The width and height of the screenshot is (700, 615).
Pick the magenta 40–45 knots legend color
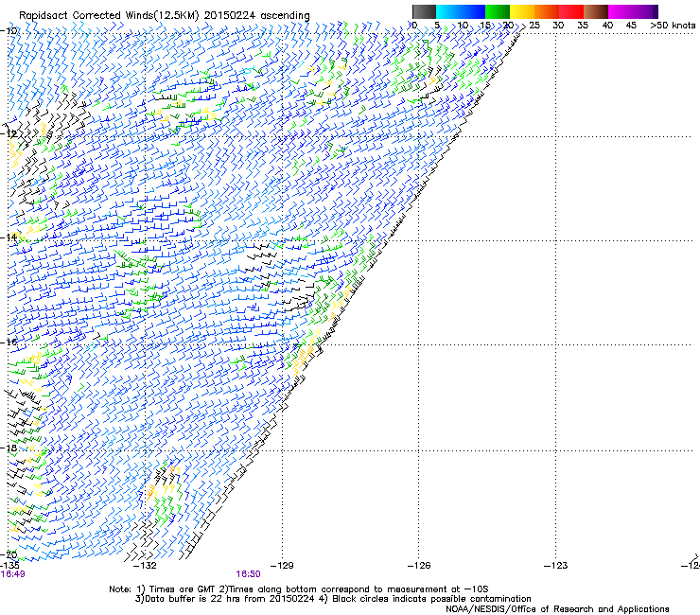pos(621,11)
